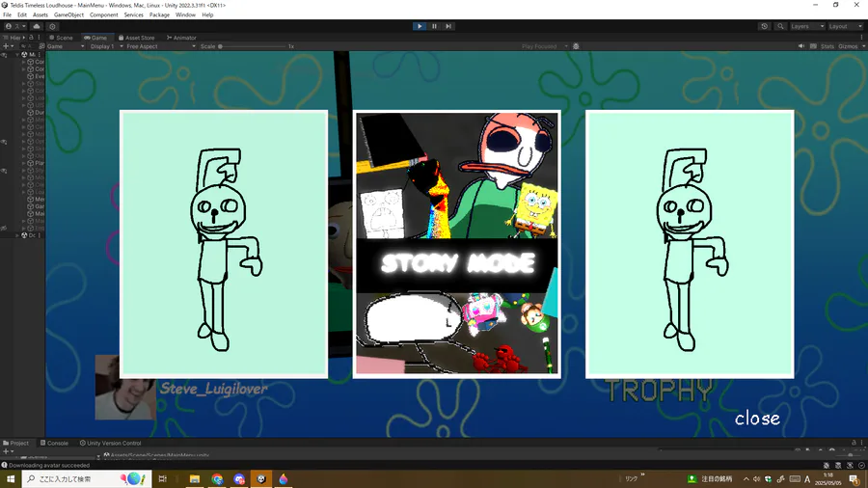The height and width of the screenshot is (488, 868).
Task: Open the Free Aspect dropdown
Action: (160, 46)
